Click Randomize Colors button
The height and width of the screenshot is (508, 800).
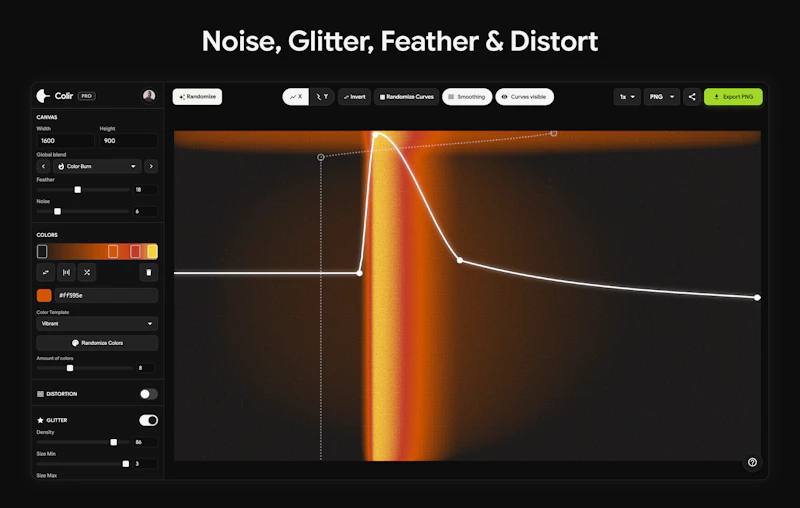coord(97,343)
